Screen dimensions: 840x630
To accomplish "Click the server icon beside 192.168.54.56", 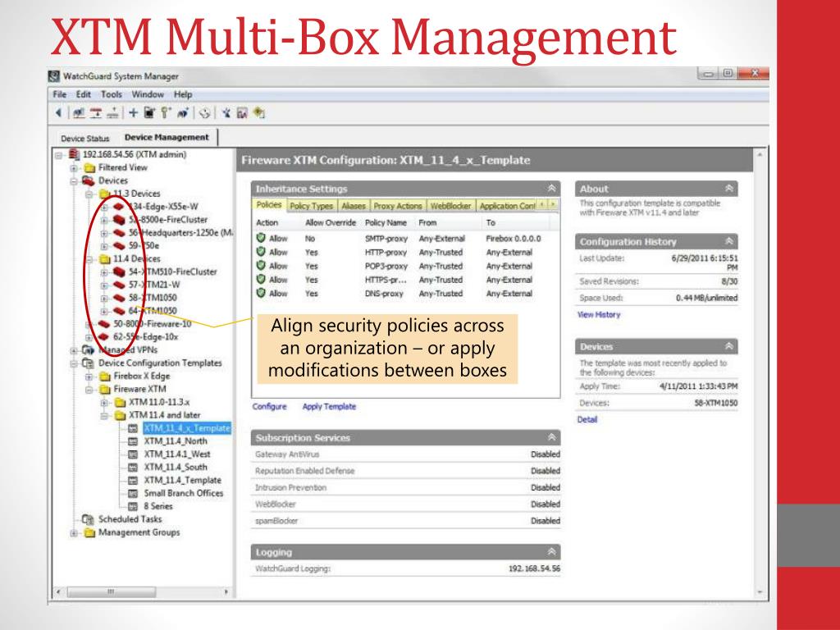I will pyautogui.click(x=74, y=154).
